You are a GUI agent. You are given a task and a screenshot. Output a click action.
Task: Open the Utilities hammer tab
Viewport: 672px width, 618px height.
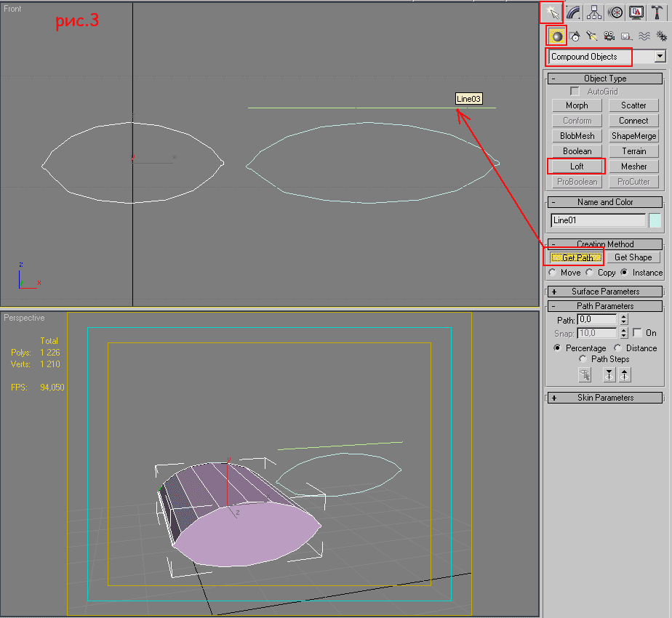(x=657, y=12)
